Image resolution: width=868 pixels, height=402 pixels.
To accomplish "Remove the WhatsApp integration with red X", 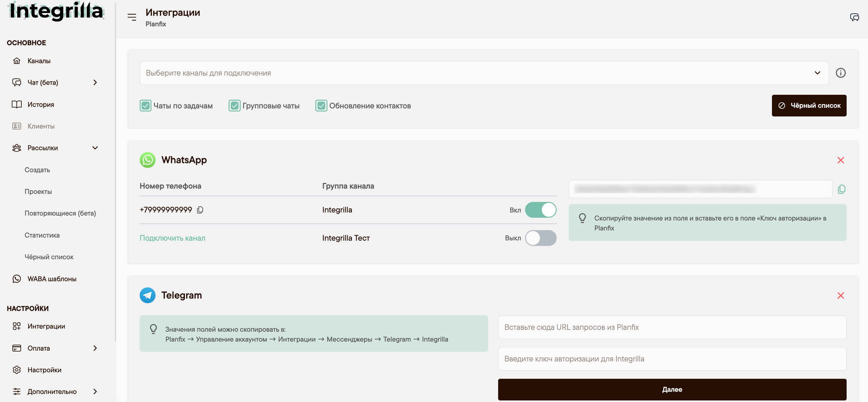I will 840,160.
